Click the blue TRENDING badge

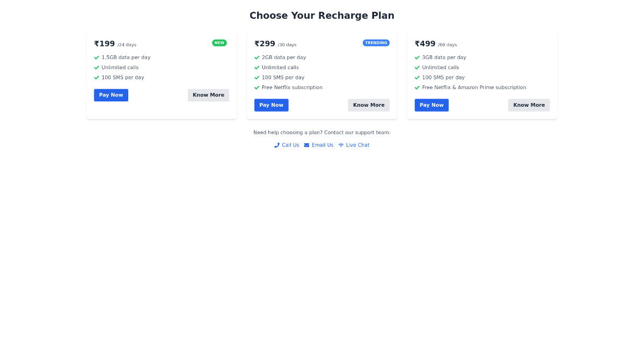point(376,42)
